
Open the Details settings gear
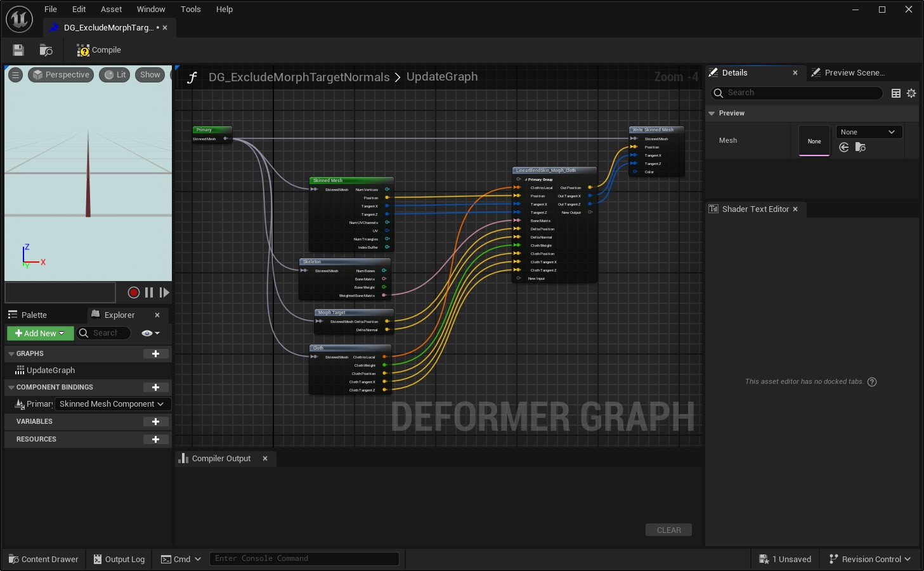[x=911, y=93]
